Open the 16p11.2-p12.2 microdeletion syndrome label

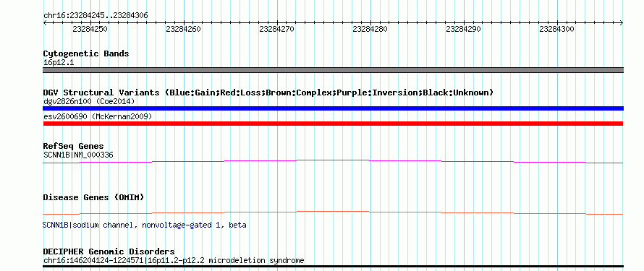(x=174, y=260)
